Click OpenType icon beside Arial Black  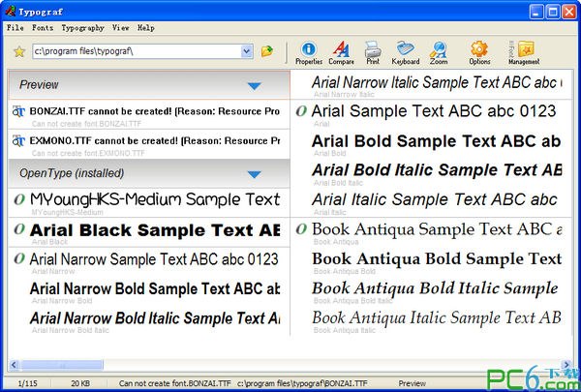coord(19,229)
